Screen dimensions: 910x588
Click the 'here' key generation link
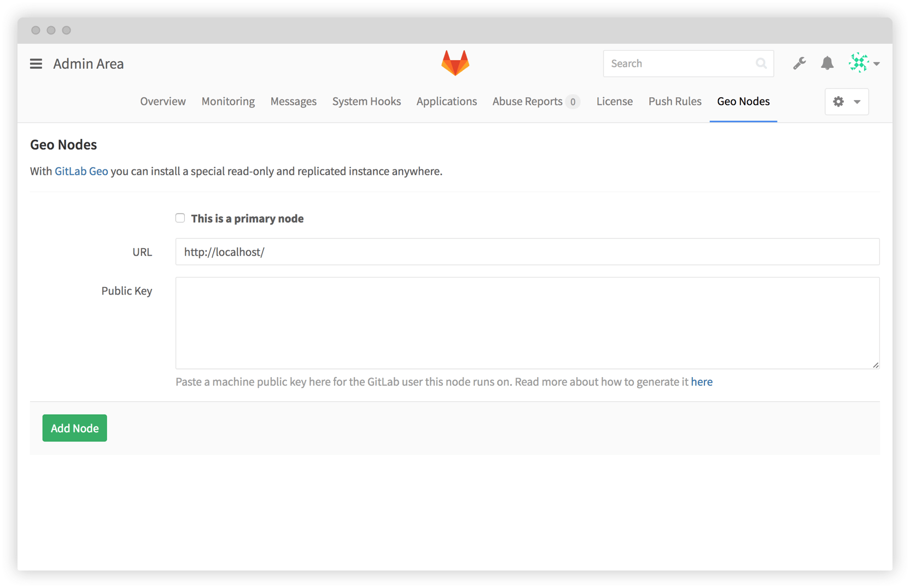click(x=702, y=381)
